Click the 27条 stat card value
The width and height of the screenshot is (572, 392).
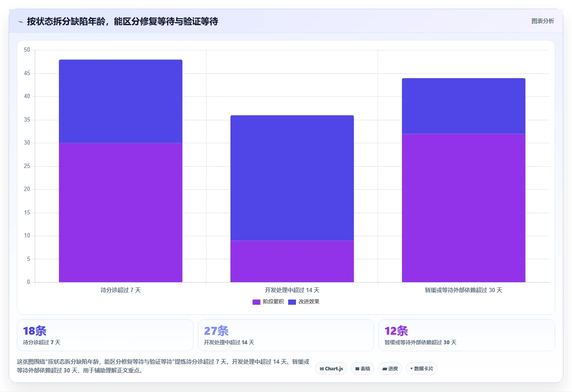[216, 331]
